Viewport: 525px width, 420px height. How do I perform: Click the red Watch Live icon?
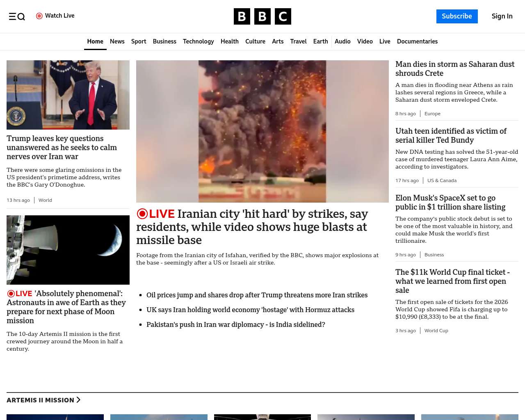click(x=39, y=16)
